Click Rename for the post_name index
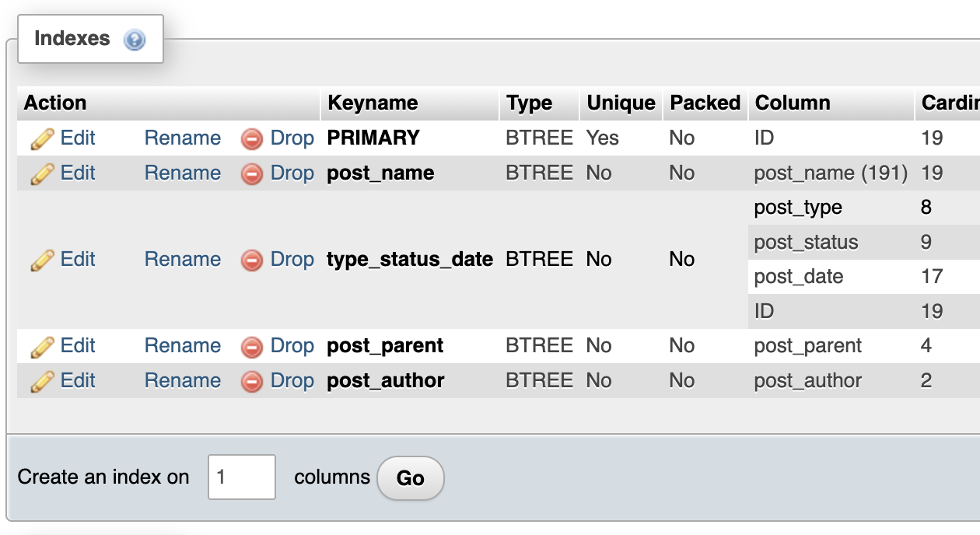This screenshot has height=535, width=980. tap(183, 173)
